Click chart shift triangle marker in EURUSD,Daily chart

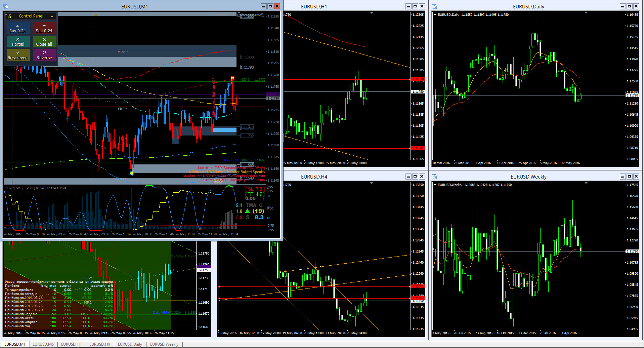pyautogui.click(x=586, y=13)
